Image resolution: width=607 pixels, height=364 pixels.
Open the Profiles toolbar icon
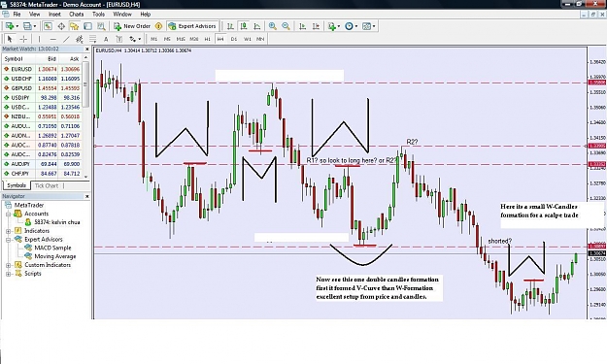tap(27, 26)
